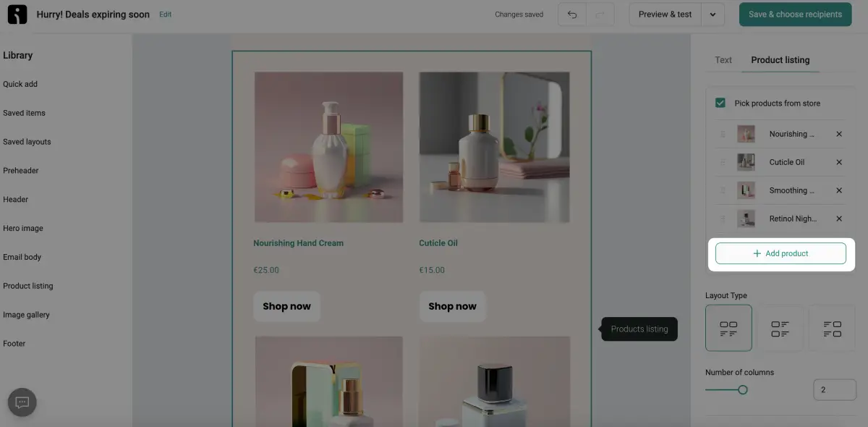Viewport: 868px width, 427px height.
Task: Click Save & choose recipients button
Action: pyautogui.click(x=795, y=14)
